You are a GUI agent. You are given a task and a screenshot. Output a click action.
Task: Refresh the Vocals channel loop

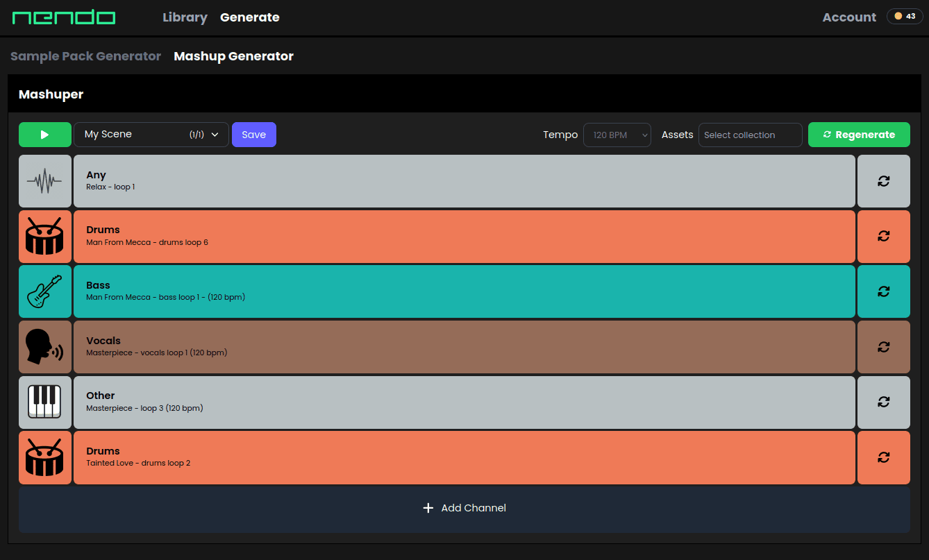884,347
